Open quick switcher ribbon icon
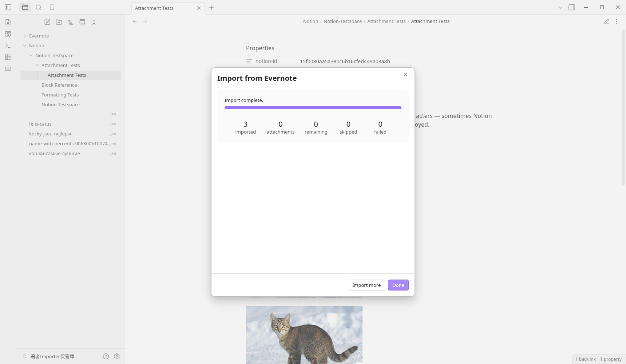This screenshot has width=626, height=364. tap(8, 22)
